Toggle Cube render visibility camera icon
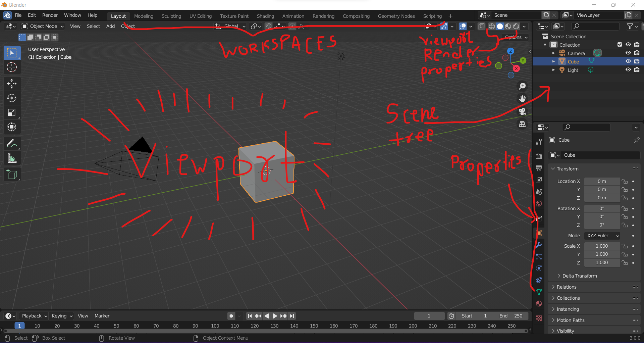644x343 pixels. [637, 61]
